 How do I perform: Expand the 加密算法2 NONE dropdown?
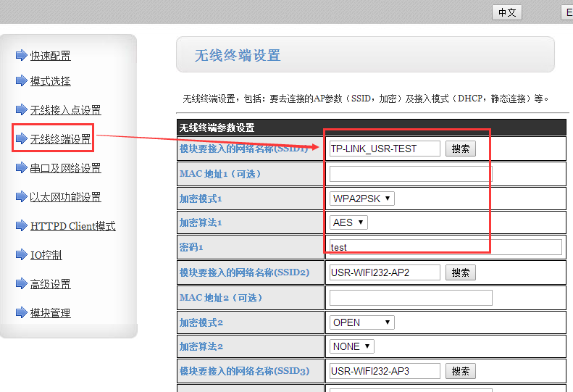click(x=351, y=346)
